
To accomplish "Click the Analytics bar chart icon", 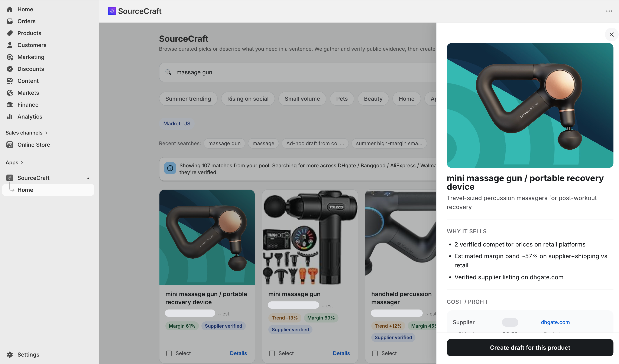I will coord(10,117).
